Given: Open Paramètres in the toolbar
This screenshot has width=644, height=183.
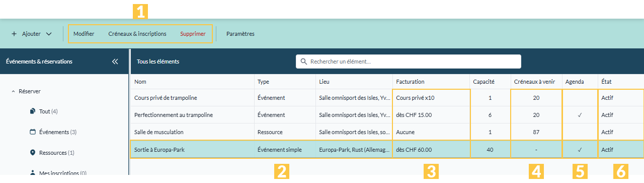Looking at the screenshot, I should [x=240, y=34].
